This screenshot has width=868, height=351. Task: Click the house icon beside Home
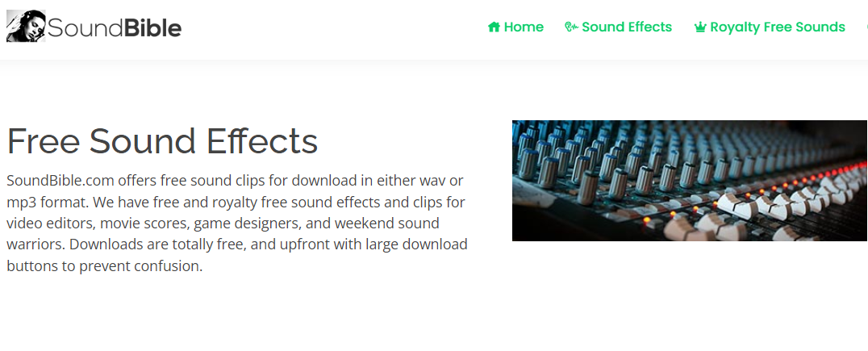click(494, 27)
